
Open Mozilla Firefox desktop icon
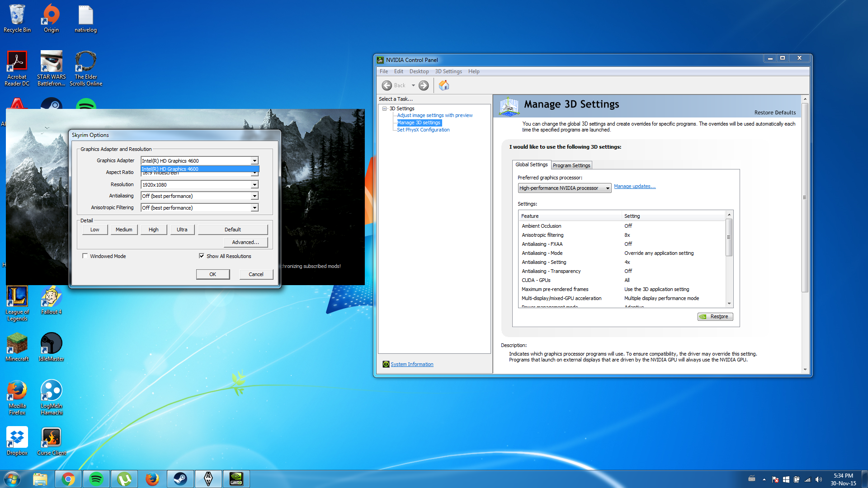coord(17,397)
